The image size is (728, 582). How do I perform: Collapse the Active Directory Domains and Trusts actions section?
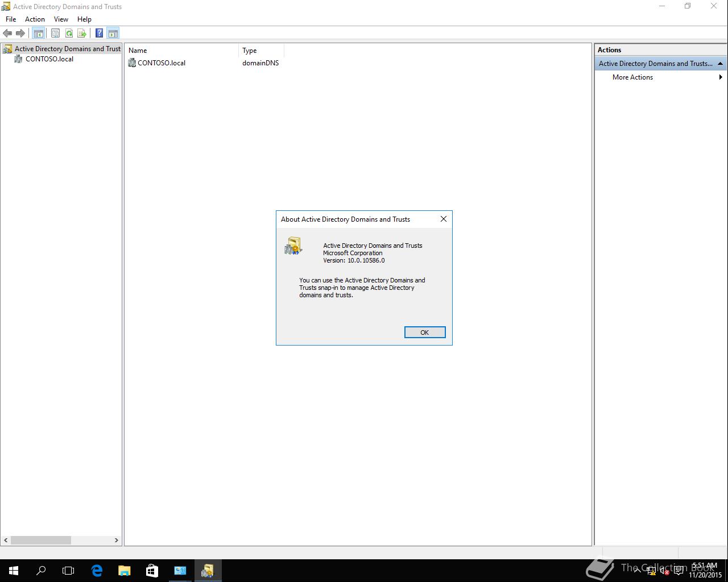click(720, 64)
